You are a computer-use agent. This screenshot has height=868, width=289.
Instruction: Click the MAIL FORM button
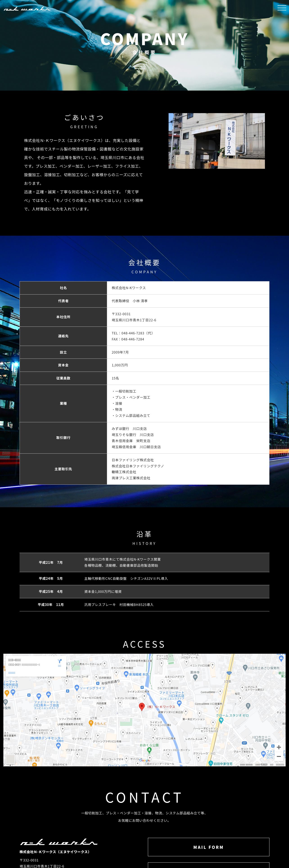(x=209, y=847)
